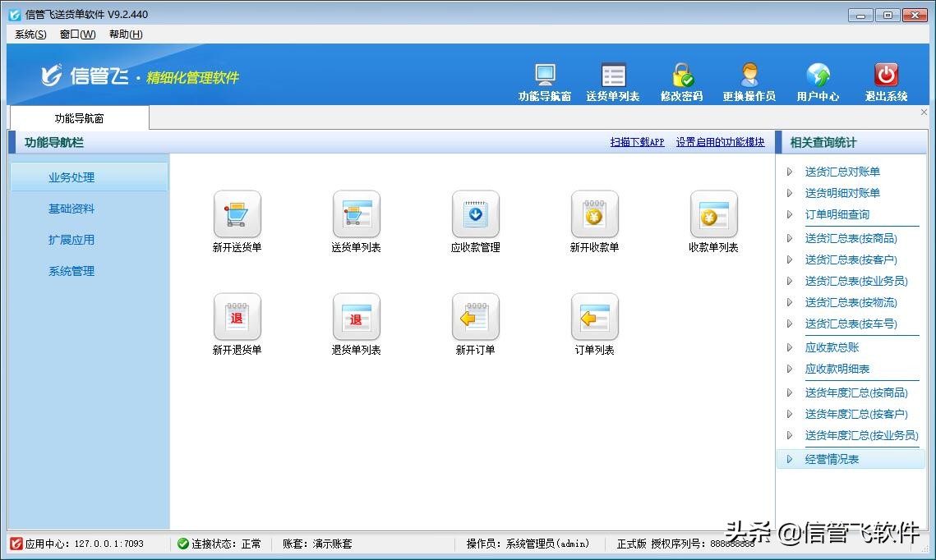Open 送货汇总表(按客户) report

(851, 260)
